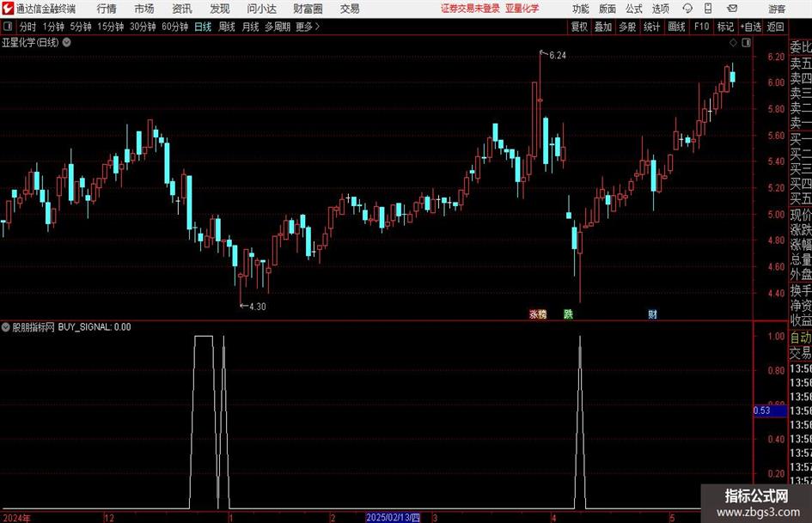Toggle the right info panel icon
812x523 pixels.
click(746, 43)
